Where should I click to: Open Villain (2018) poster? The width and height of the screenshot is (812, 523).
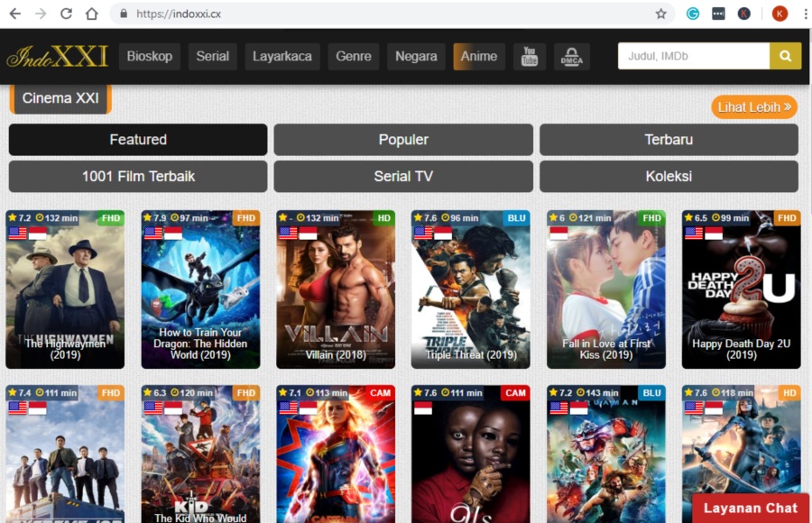(x=336, y=289)
